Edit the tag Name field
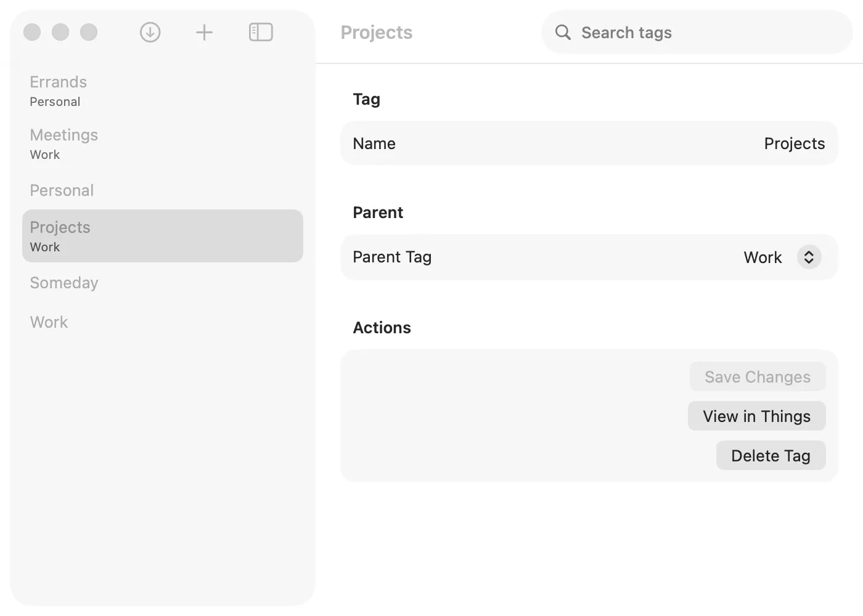The image size is (863, 616). pyautogui.click(x=795, y=143)
